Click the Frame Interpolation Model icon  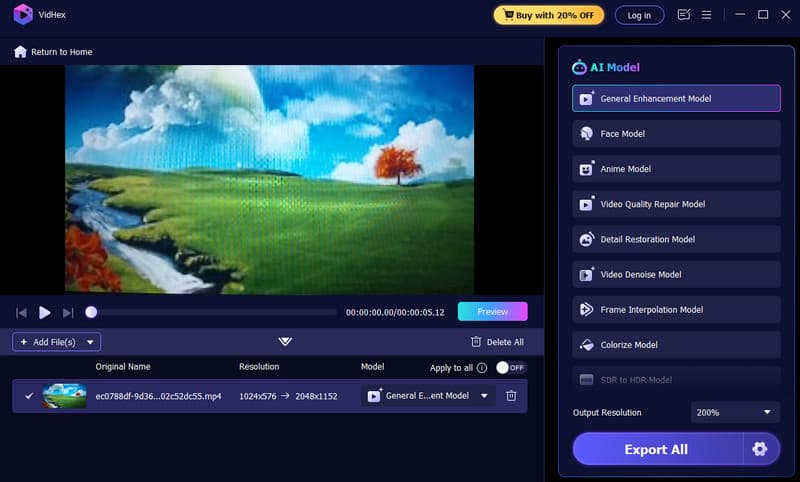click(x=586, y=309)
